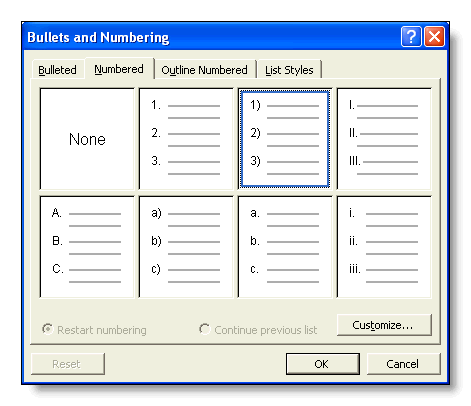Choose the lowercase Roman numeral i. ii. iii. style

pos(384,247)
